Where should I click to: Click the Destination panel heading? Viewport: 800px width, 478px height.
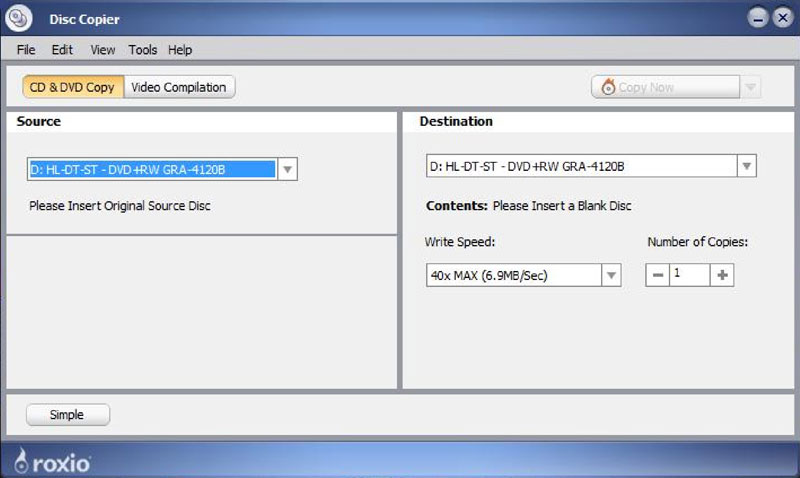point(456,121)
